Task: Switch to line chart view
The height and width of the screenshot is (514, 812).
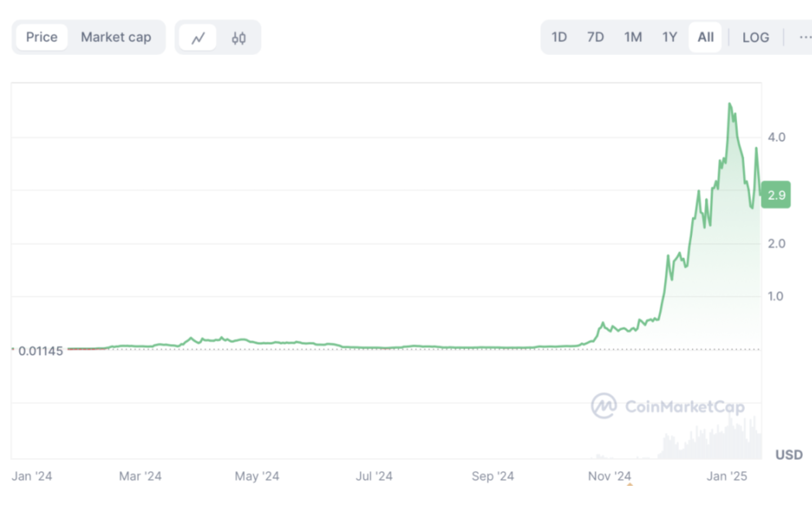Action: coord(198,38)
